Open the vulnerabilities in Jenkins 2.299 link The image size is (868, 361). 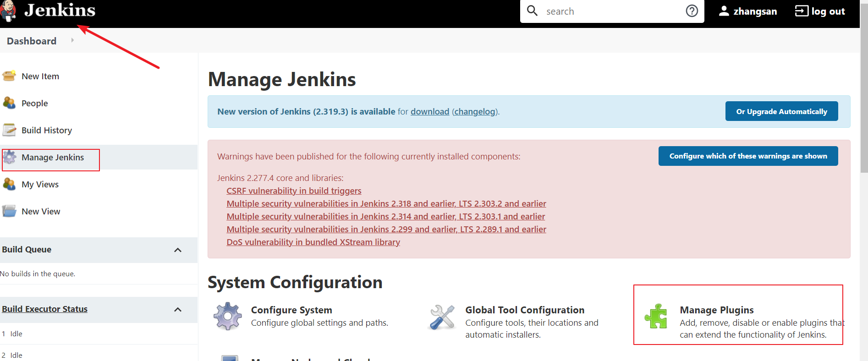386,230
